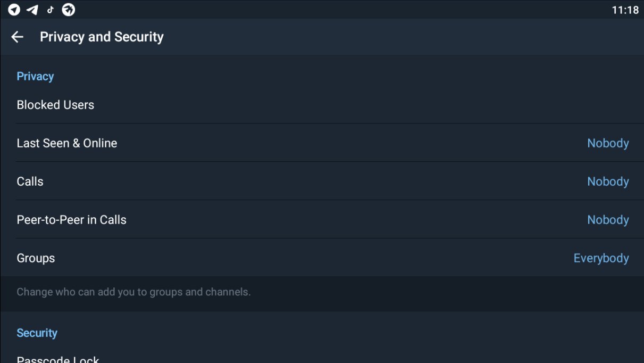Viewport: 644px width, 363px height.
Task: Open the Groups privacy setting
Action: [x=322, y=258]
